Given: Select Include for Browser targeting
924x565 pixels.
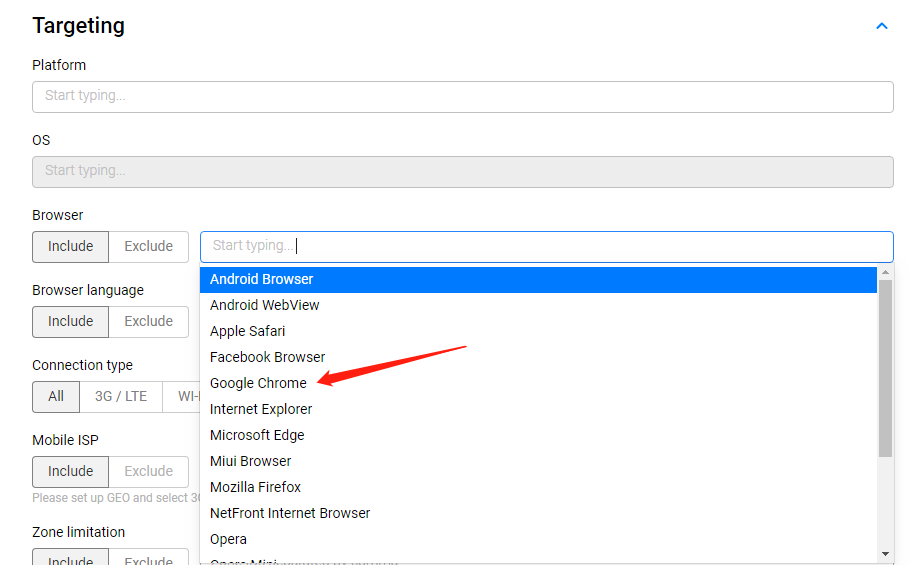Looking at the screenshot, I should (70, 246).
